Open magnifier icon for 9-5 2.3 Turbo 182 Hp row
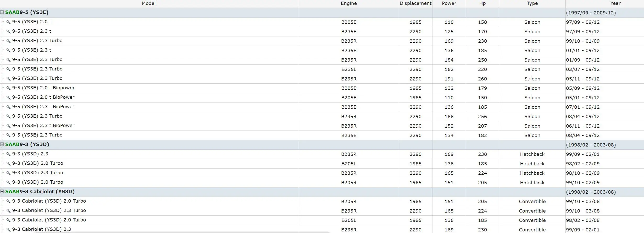The image size is (644, 233). click(8, 135)
